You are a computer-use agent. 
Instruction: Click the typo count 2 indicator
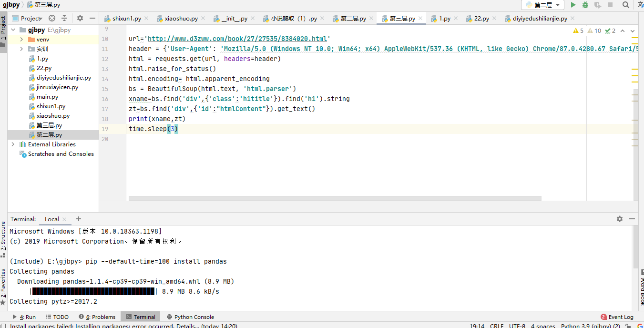tap(610, 31)
